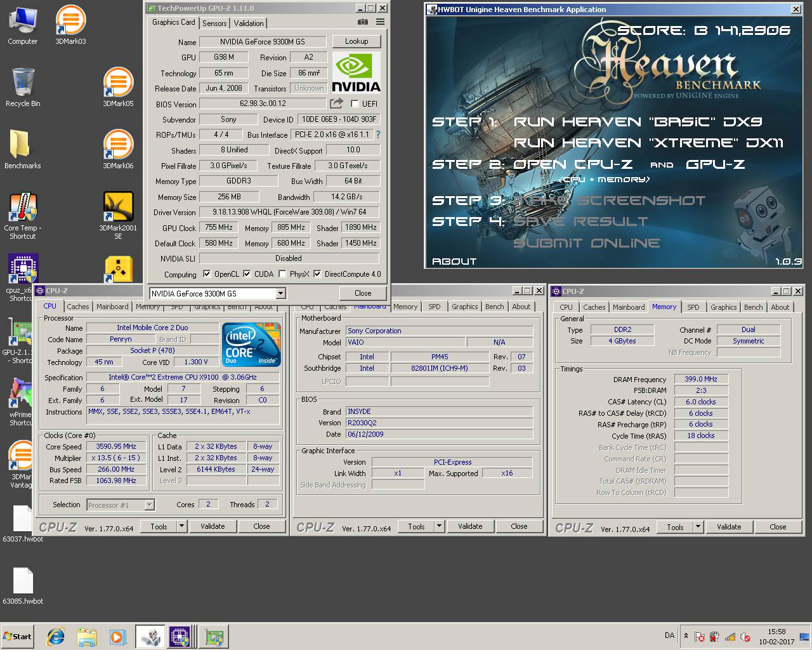812x650 pixels.
Task: Run Heaven "Xtreme" DX11 benchmark
Action: (x=648, y=143)
